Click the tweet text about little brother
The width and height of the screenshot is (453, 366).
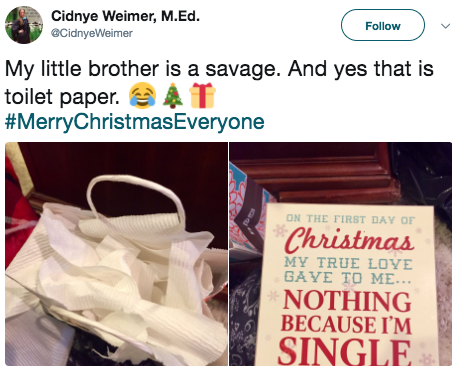click(x=219, y=82)
